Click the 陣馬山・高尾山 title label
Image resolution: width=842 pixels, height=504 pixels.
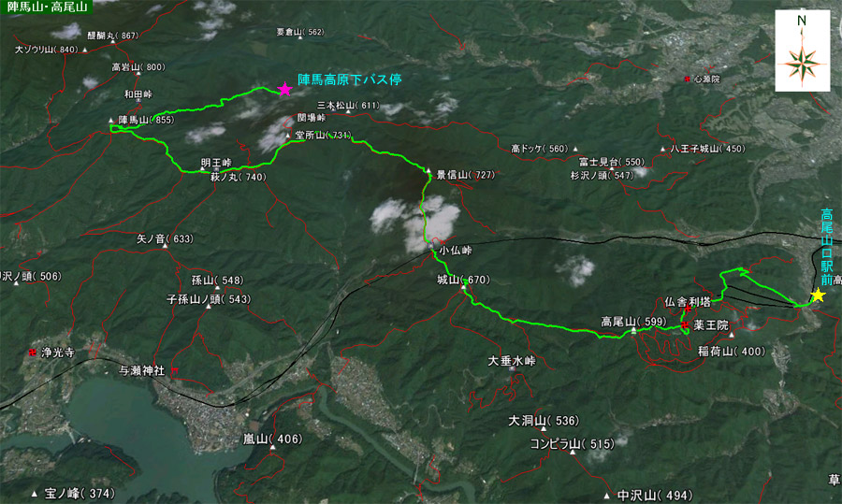[x=47, y=7]
